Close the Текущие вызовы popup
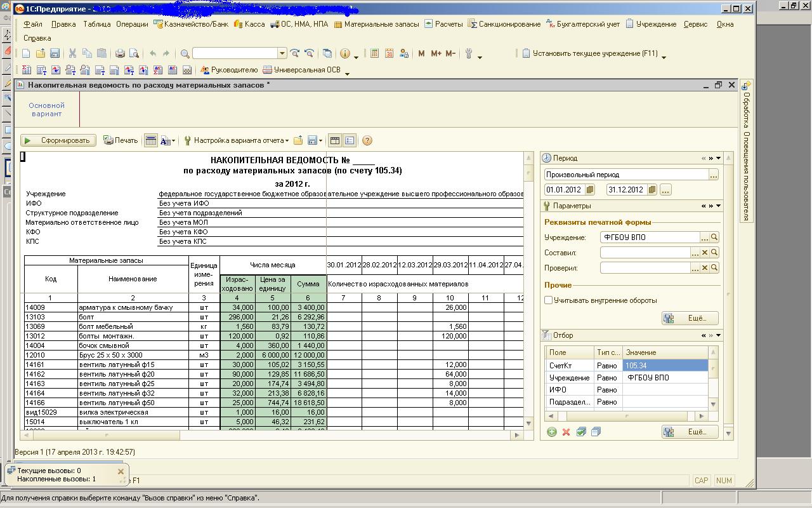 [121, 472]
